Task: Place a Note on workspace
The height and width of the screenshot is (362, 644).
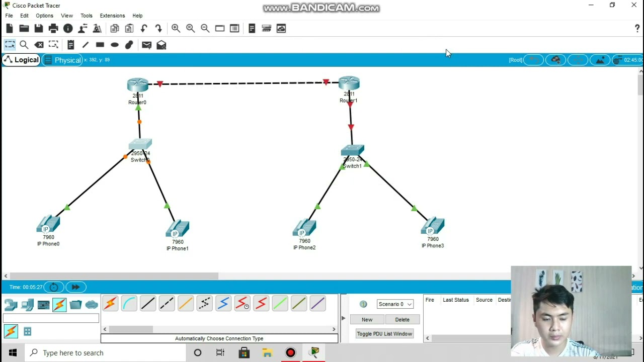Action: pos(70,45)
